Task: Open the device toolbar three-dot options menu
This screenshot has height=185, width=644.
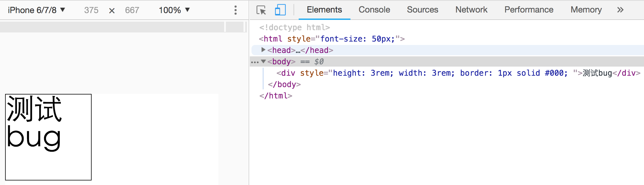Action: (236, 10)
